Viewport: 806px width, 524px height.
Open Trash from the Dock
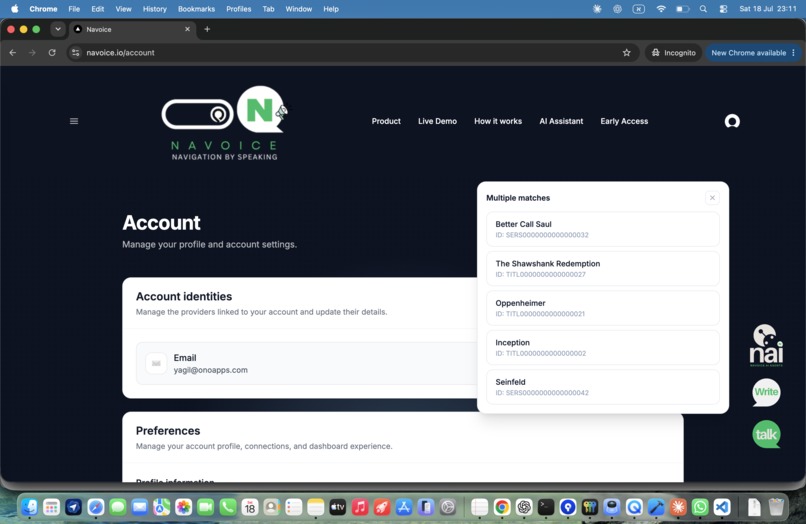(x=777, y=508)
